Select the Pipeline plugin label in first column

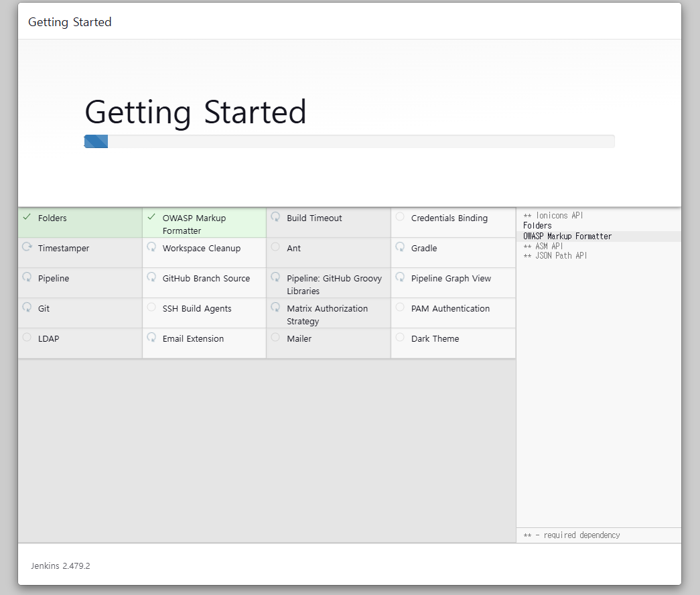[54, 278]
